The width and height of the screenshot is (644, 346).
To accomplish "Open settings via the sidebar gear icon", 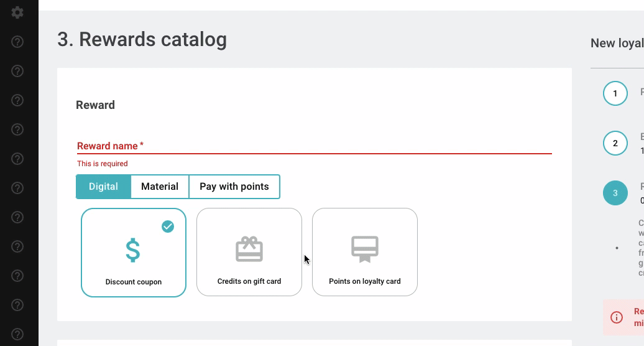I will click(17, 12).
